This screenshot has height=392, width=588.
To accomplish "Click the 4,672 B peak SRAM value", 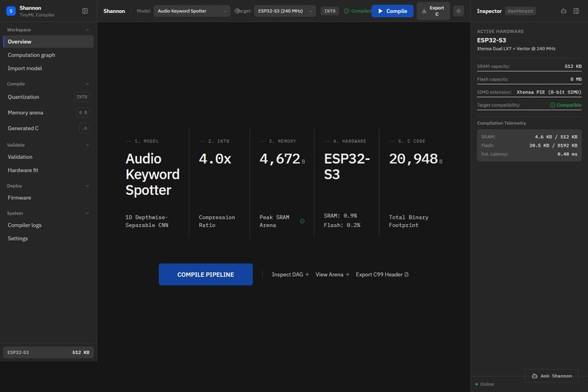I will 282,159.
